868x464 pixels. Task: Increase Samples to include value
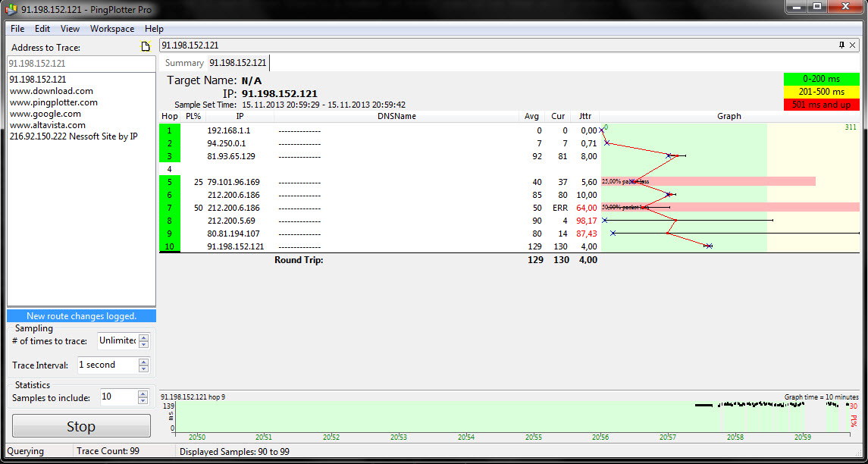(x=144, y=393)
